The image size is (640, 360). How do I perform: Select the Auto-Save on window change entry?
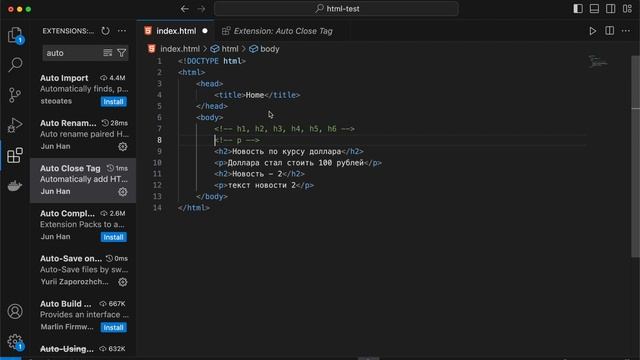pos(83,271)
